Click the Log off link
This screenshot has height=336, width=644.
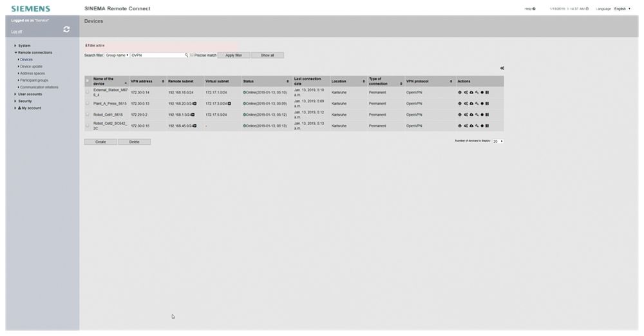[16, 32]
